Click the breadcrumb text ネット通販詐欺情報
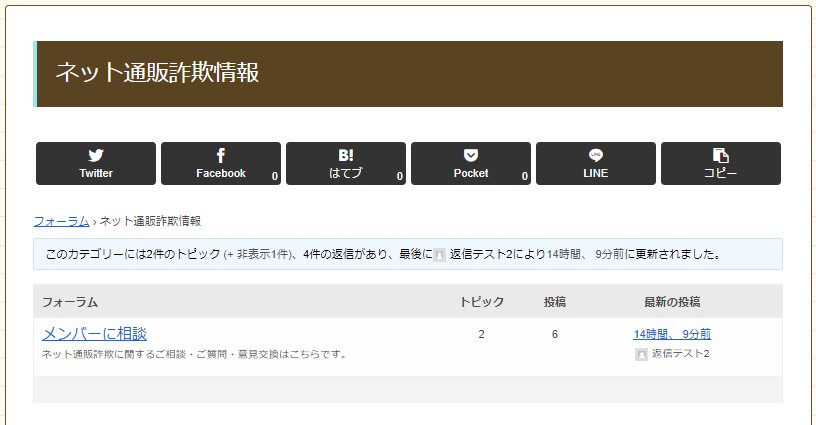The height and width of the screenshot is (425, 816). (150, 221)
